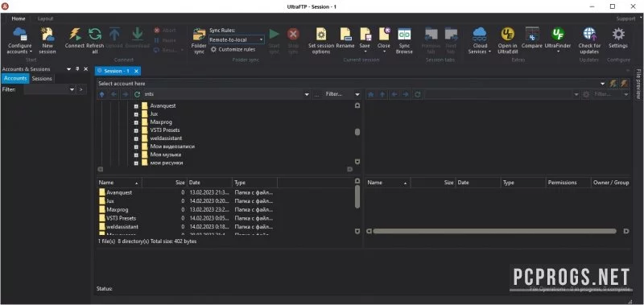Open Sync Rules Remote-to-local dropdown
The height and width of the screenshot is (305, 644).
pos(236,39)
